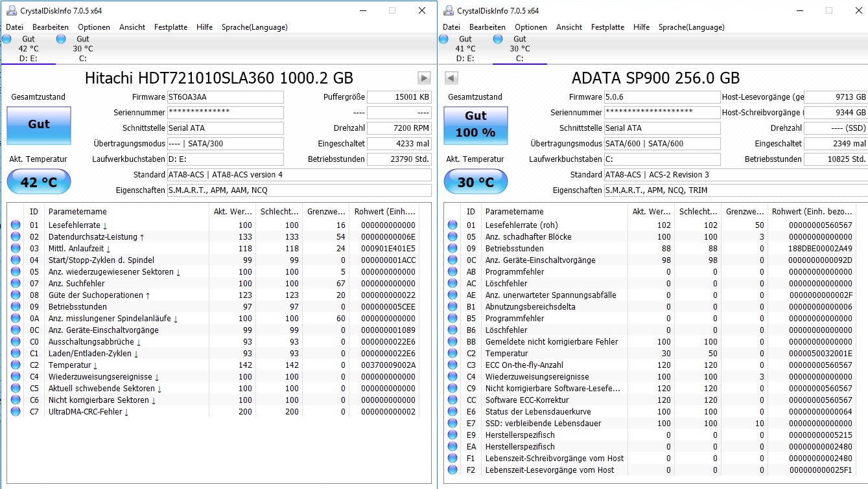This screenshot has width=868, height=489.
Task: Click previous-disk arrow in right window
Action: coord(451,78)
